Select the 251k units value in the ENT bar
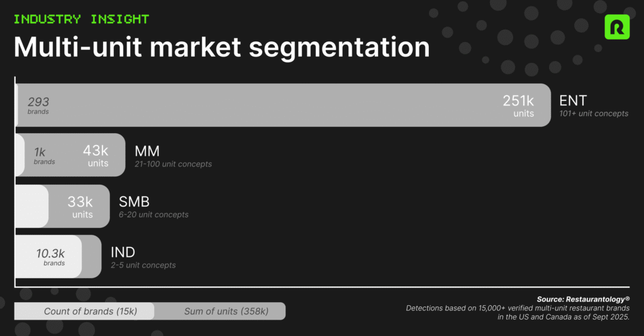644x336 pixels. [518, 106]
